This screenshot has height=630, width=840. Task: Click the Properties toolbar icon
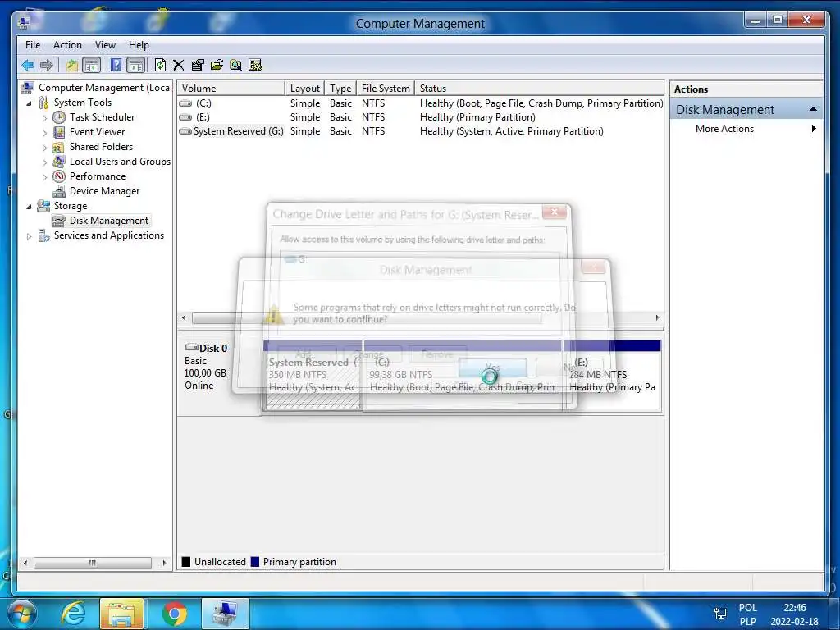[198, 66]
